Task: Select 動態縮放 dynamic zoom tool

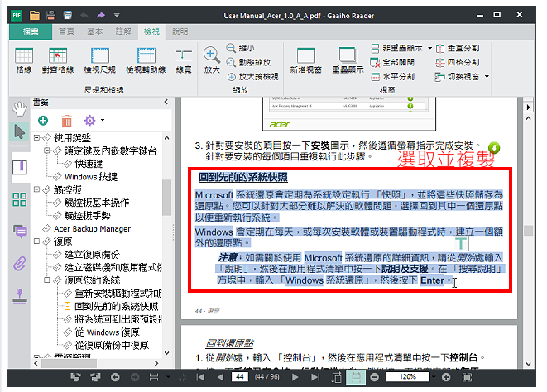Action: coord(248,62)
